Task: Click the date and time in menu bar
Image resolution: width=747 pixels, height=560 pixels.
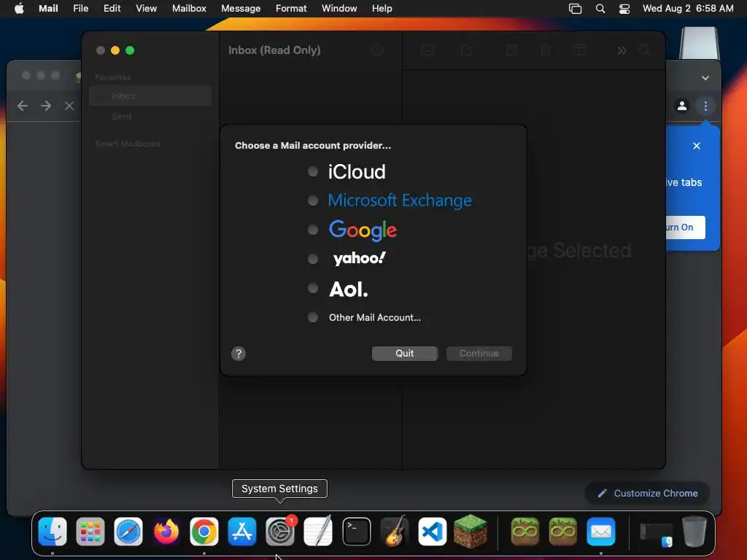Action: click(688, 8)
